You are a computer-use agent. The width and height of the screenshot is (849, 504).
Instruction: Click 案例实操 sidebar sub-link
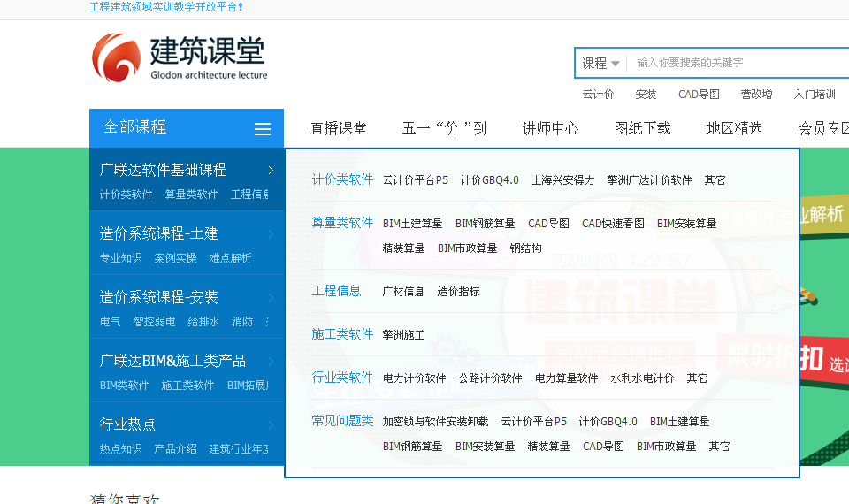coord(175,257)
